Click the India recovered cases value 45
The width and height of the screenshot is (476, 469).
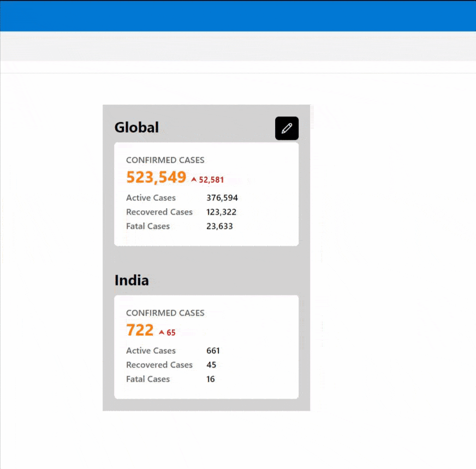coord(211,365)
